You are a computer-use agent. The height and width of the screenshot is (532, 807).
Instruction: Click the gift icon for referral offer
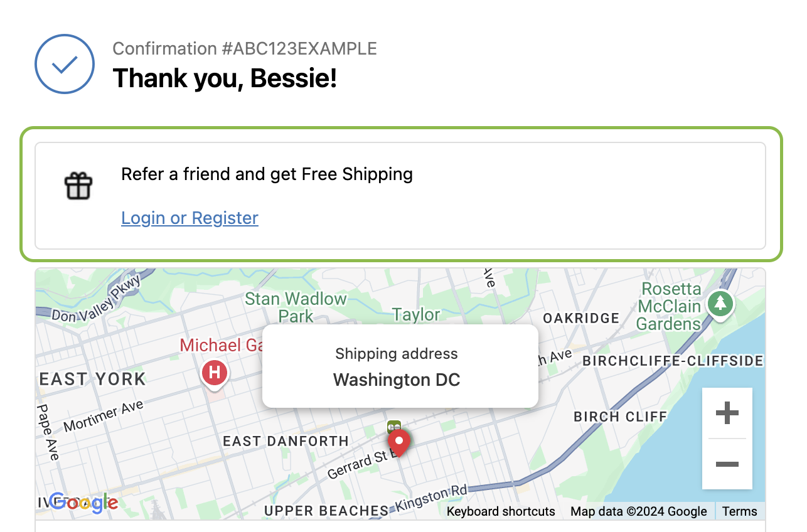point(78,186)
